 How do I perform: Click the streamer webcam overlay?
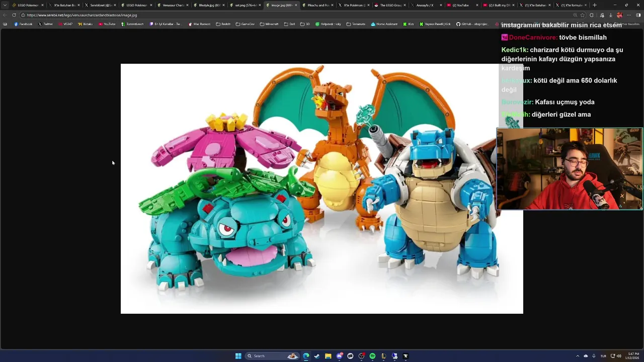pos(570,168)
